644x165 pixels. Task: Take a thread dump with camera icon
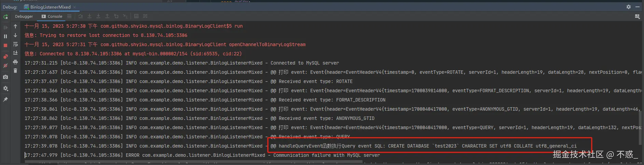5,77
